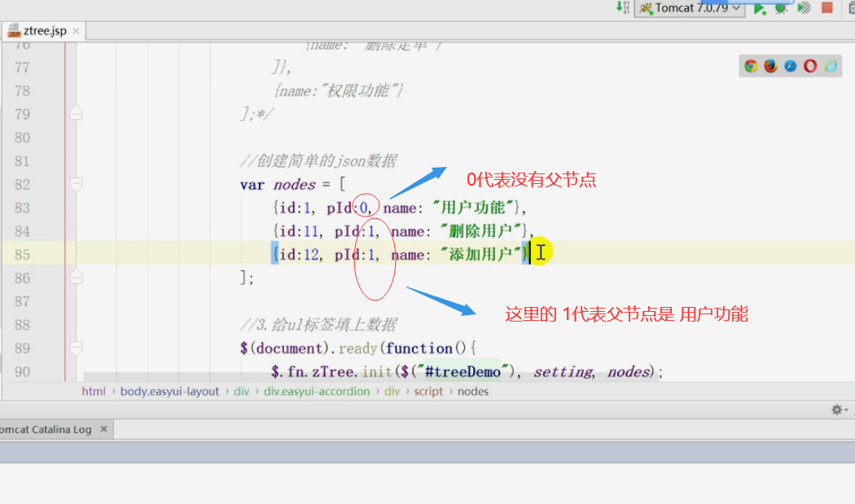
Task: Click zTree.init call on line 90
Action: click(351, 372)
